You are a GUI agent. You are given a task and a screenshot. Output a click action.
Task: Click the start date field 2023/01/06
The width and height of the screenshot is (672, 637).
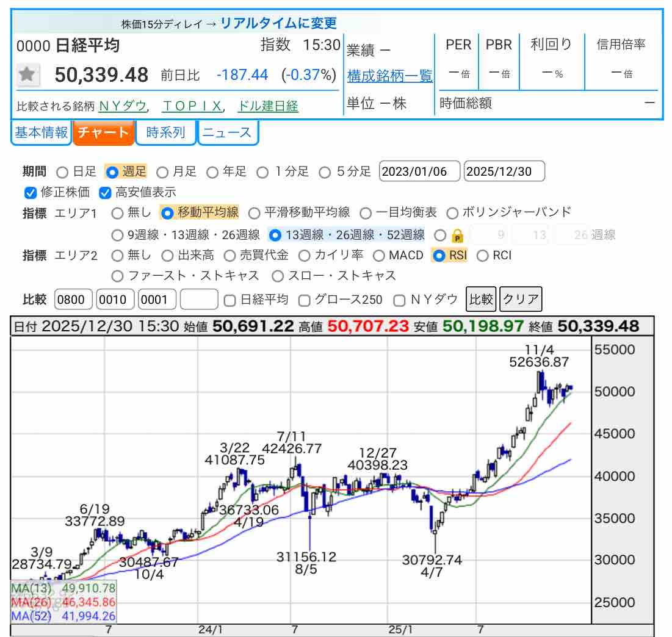point(419,171)
